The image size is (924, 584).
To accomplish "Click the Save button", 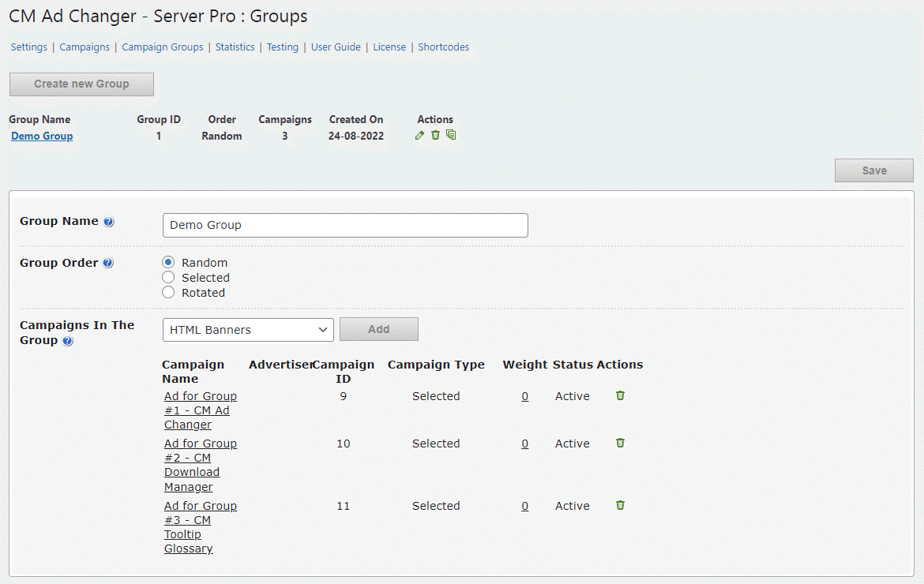I will tap(874, 170).
